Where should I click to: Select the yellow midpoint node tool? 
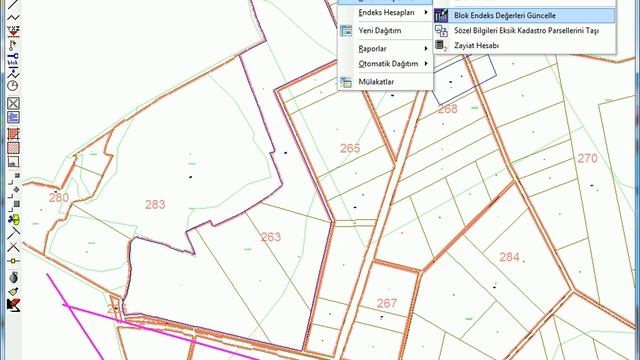tap(13, 260)
